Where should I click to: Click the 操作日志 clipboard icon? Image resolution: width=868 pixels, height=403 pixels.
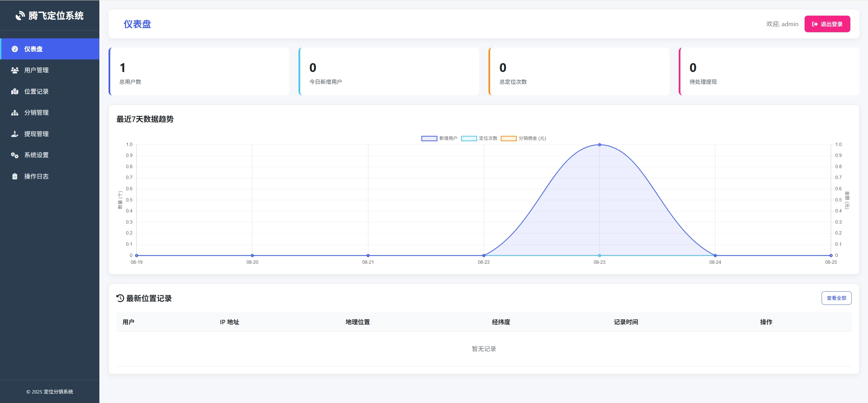[15, 176]
